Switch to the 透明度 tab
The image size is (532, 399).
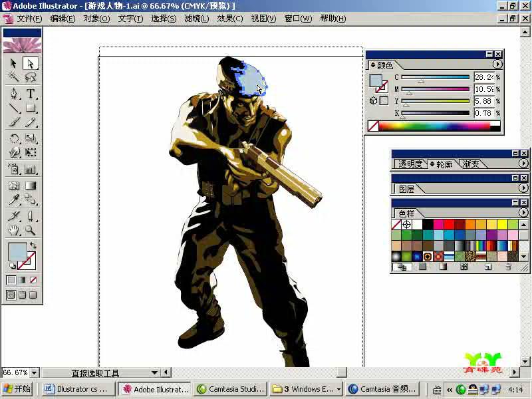point(410,164)
